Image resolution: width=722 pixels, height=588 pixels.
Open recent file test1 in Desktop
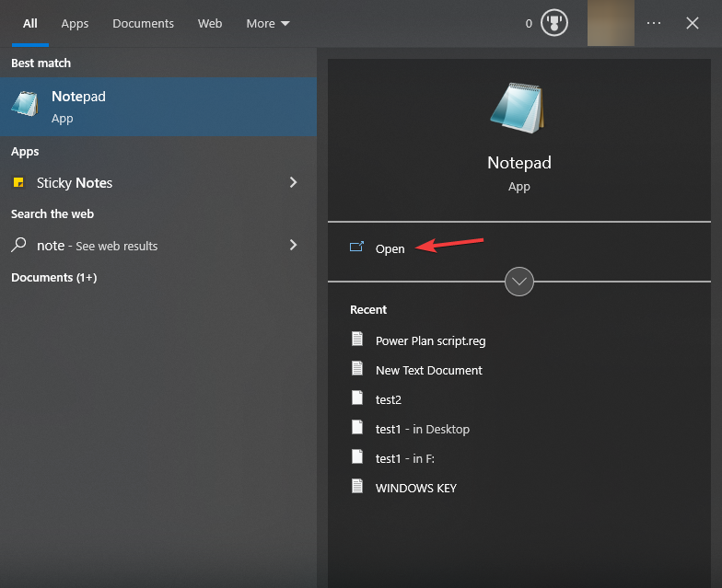422,429
